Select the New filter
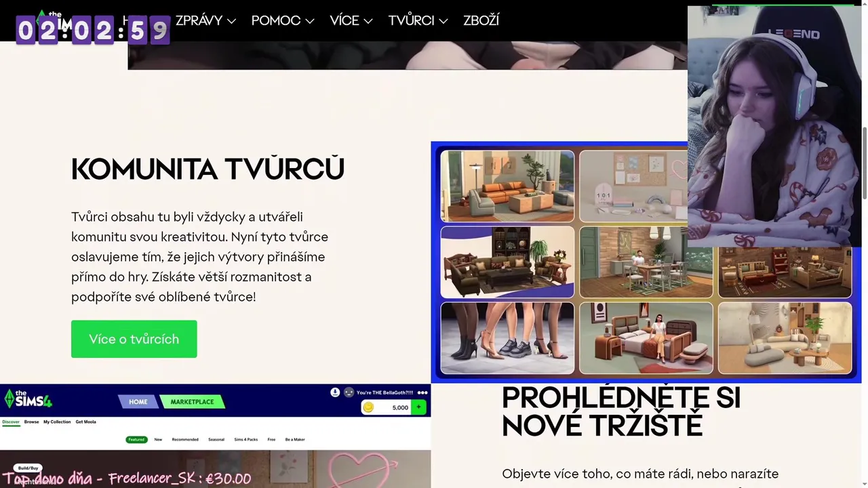 (158, 439)
